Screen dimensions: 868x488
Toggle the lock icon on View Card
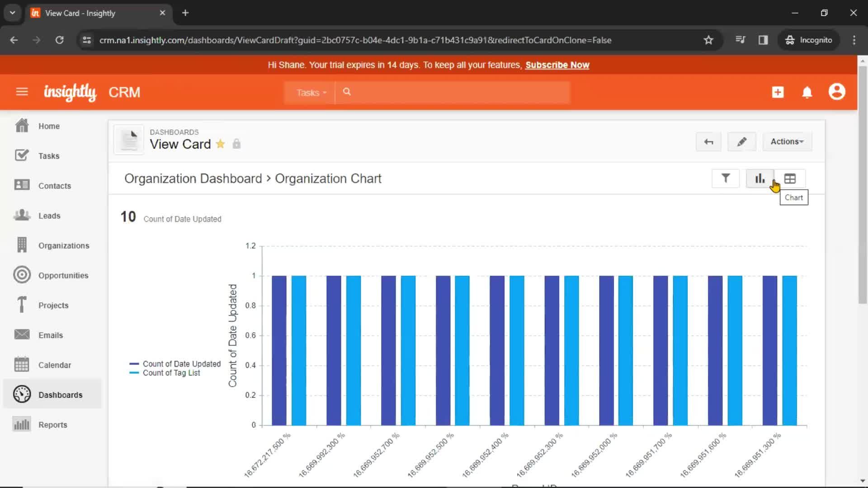237,144
